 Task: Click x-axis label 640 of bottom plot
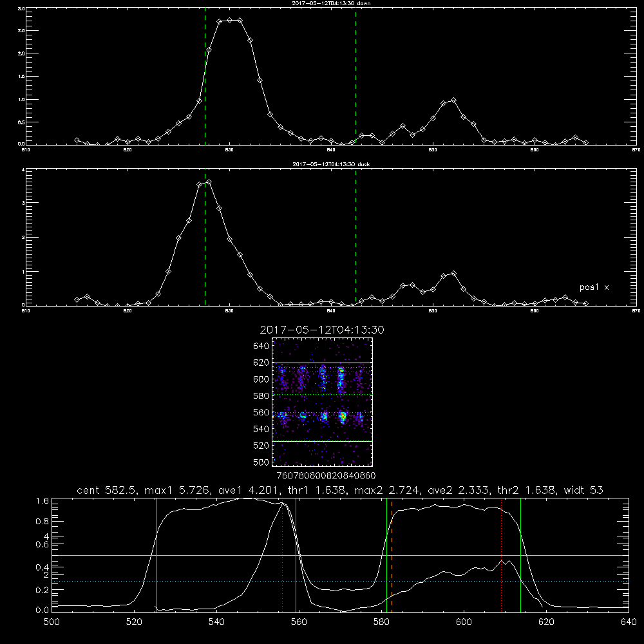point(629,622)
